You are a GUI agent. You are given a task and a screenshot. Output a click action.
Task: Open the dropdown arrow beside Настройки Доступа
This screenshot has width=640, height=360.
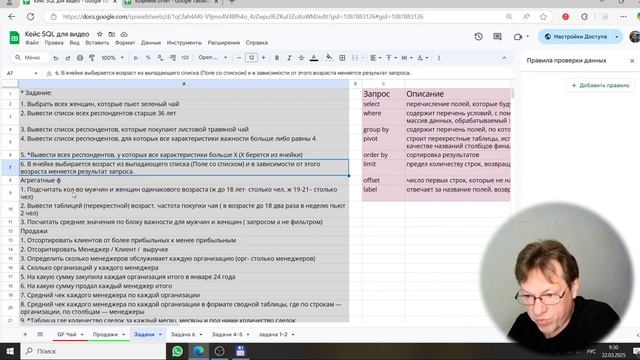pos(617,37)
